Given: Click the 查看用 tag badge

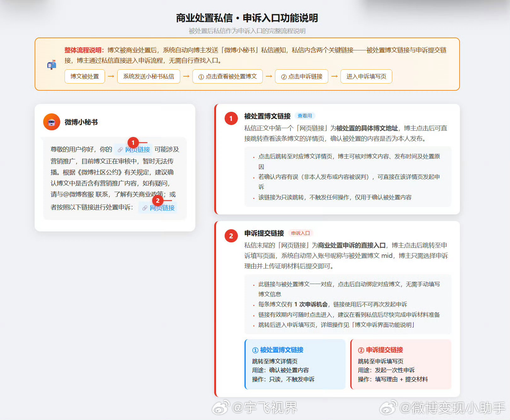Looking at the screenshot, I should [x=305, y=116].
